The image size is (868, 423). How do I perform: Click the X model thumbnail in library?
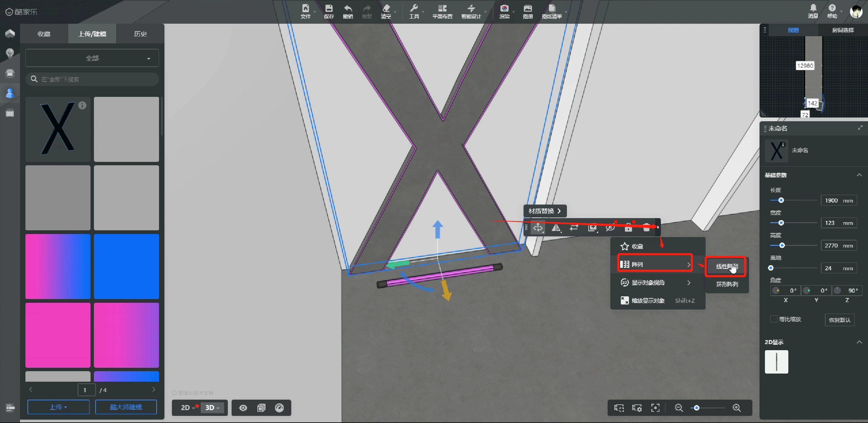[58, 129]
